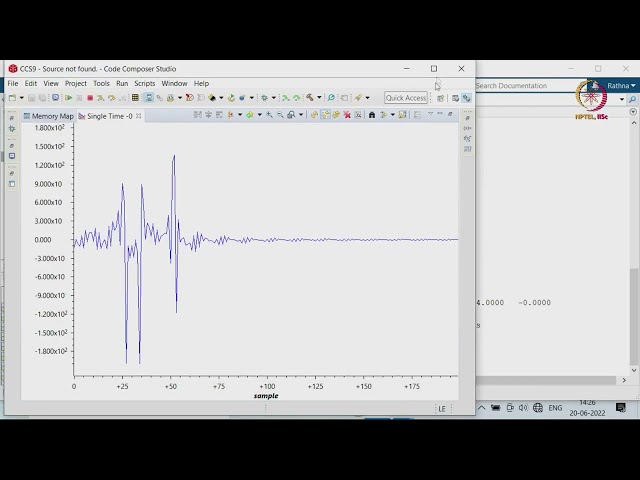Click the CCS Edit perspective icon
The width and height of the screenshot is (640, 480).
pos(455,98)
